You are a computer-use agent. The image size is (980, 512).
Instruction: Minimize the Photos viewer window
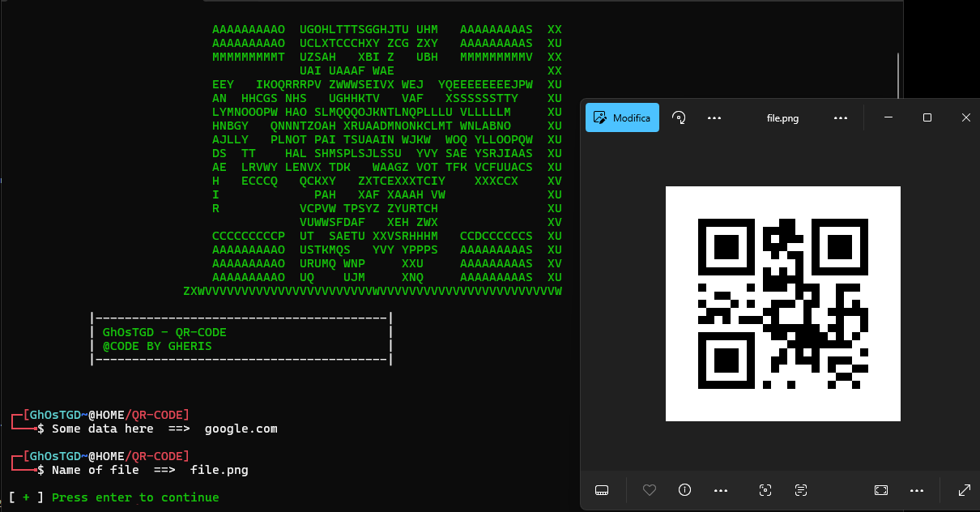click(x=889, y=117)
